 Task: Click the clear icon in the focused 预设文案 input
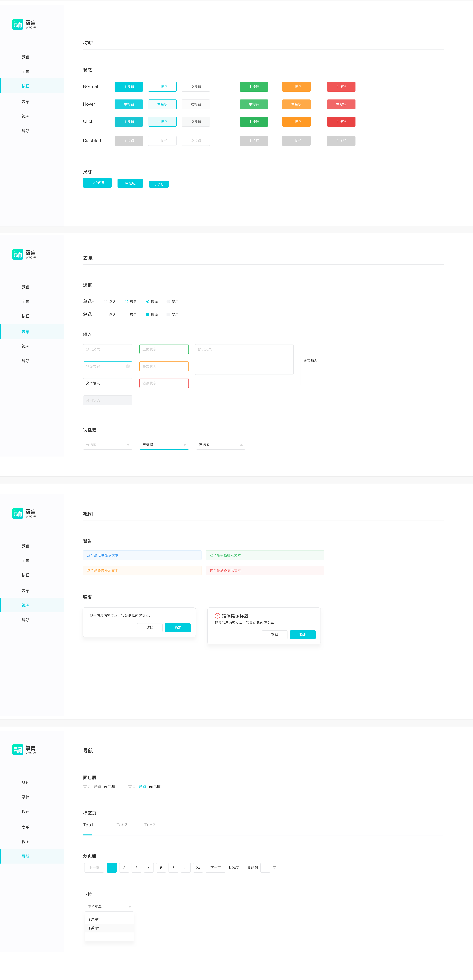(128, 366)
